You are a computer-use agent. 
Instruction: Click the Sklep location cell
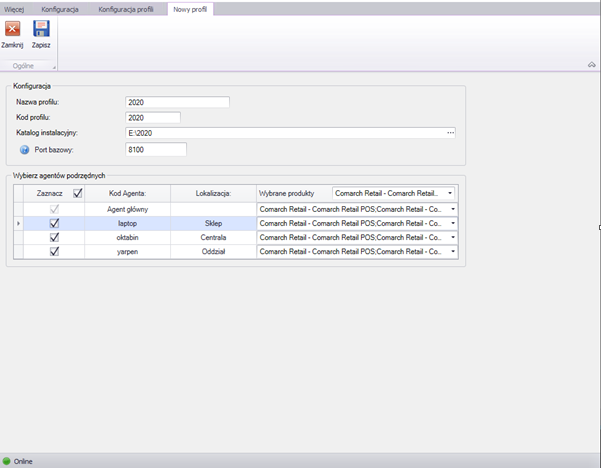(x=213, y=223)
